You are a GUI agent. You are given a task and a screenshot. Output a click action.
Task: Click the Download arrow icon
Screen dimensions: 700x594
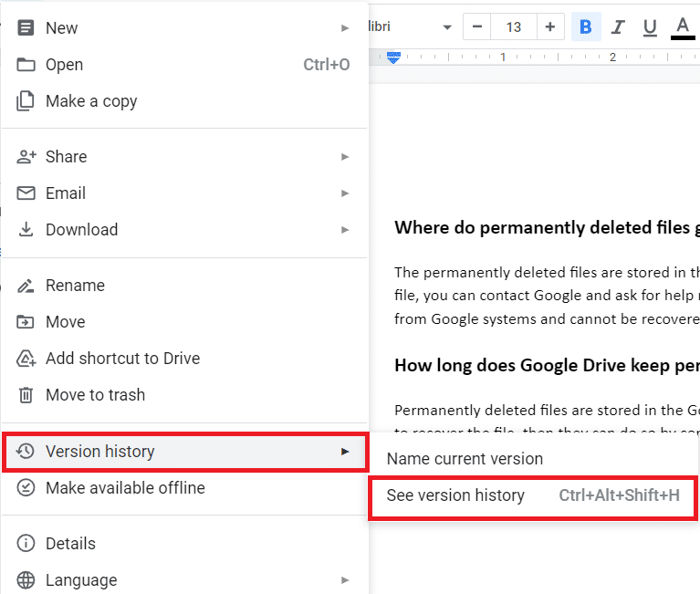[26, 229]
